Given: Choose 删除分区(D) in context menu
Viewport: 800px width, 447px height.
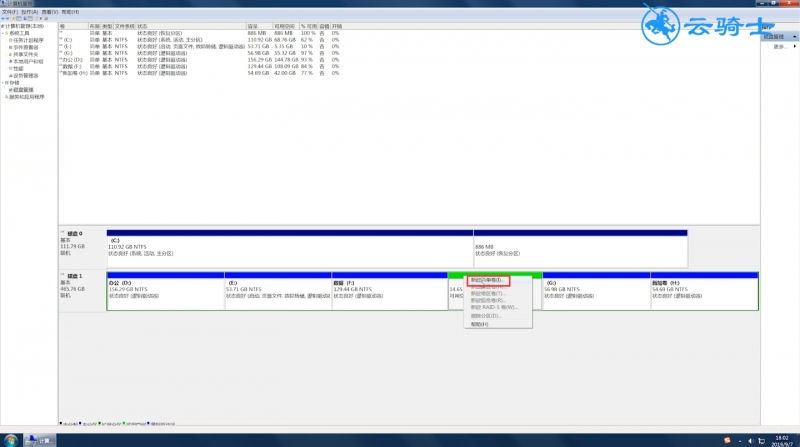Looking at the screenshot, I should click(486, 316).
